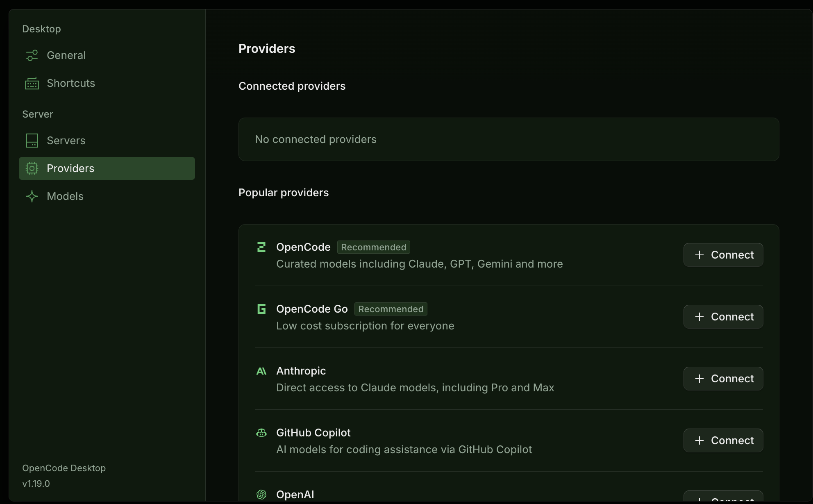Connect the OpenCode provider
This screenshot has width=813, height=504.
tap(723, 255)
